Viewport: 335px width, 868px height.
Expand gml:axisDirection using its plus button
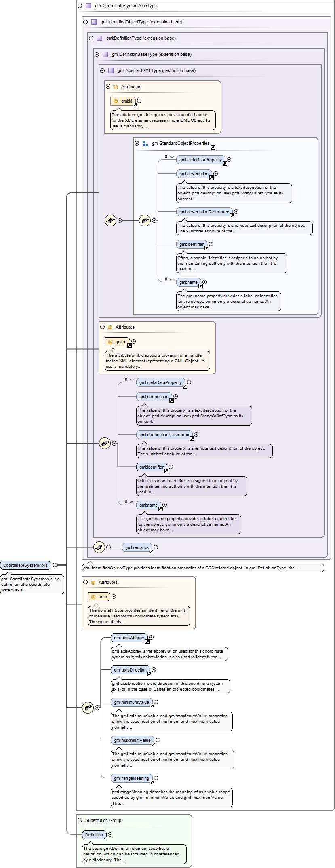click(154, 670)
